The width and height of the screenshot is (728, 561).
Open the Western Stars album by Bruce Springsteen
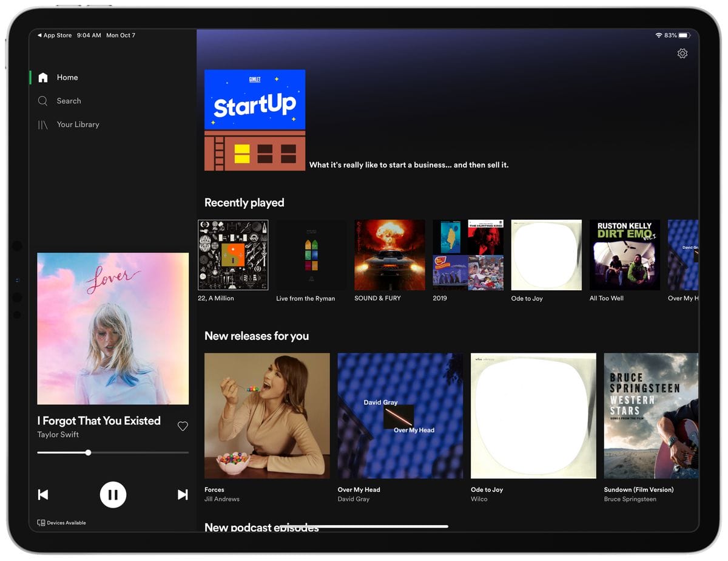pos(650,415)
